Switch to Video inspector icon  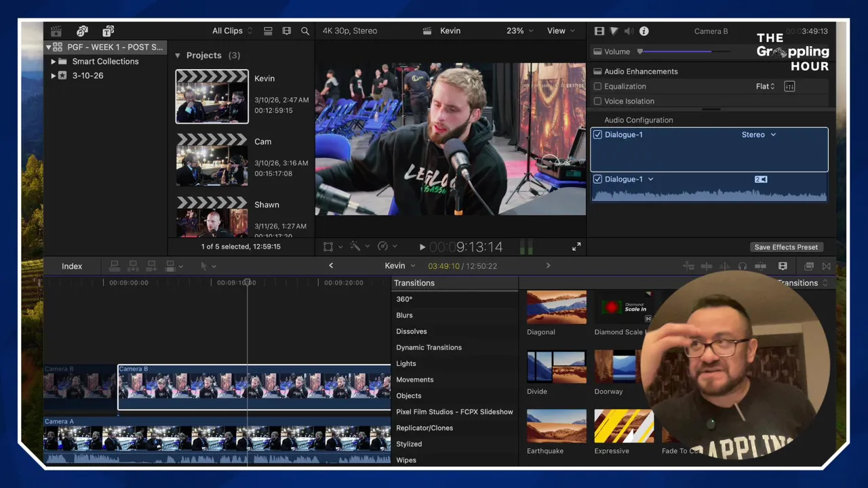(x=599, y=31)
